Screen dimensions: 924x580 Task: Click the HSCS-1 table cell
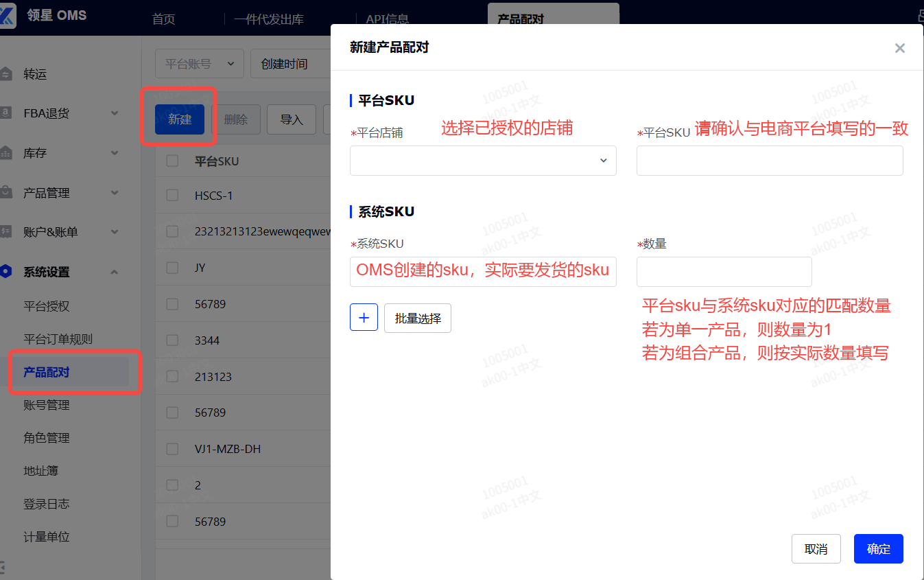click(214, 196)
